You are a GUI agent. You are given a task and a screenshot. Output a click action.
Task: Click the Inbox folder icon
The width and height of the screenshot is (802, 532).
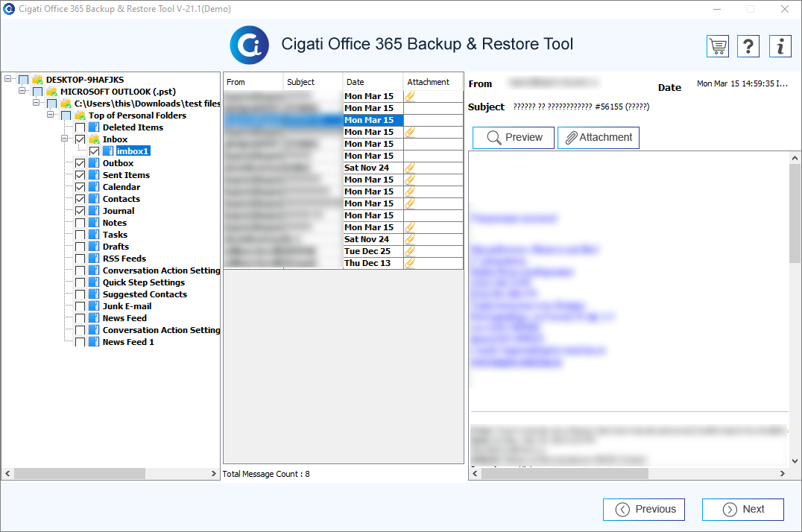coord(94,139)
